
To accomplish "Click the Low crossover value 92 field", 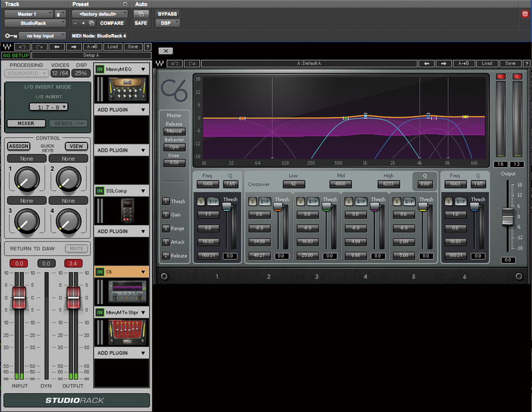I will 294,184.
